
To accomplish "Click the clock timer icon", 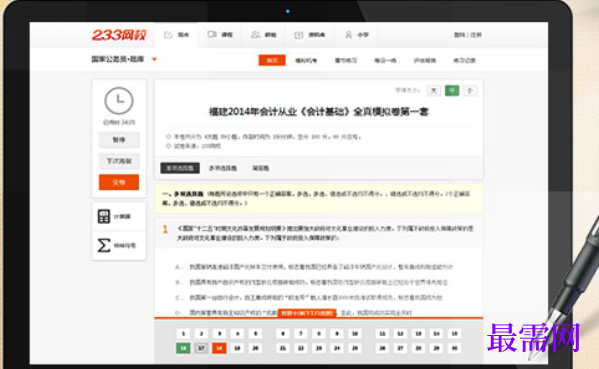I will [x=119, y=101].
